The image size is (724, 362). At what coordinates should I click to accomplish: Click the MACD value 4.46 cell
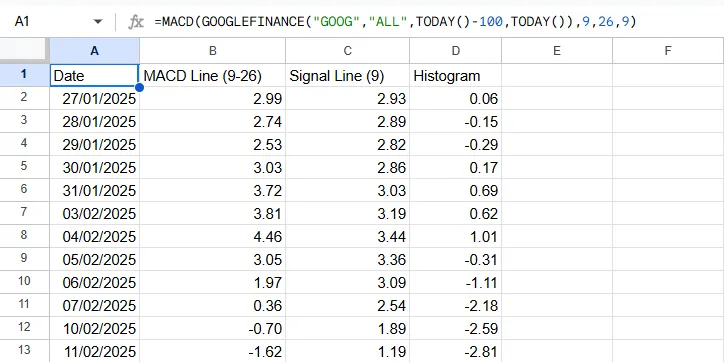pyautogui.click(x=212, y=236)
